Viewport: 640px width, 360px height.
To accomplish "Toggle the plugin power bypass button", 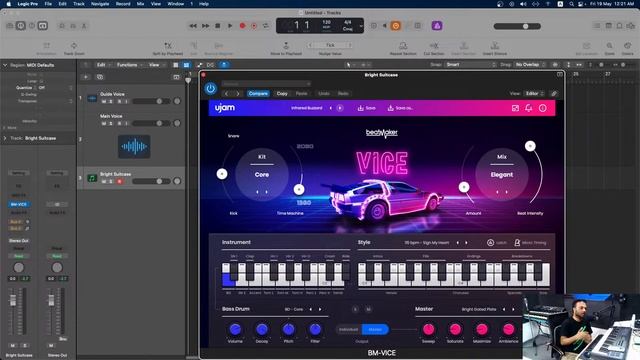I will point(211,89).
